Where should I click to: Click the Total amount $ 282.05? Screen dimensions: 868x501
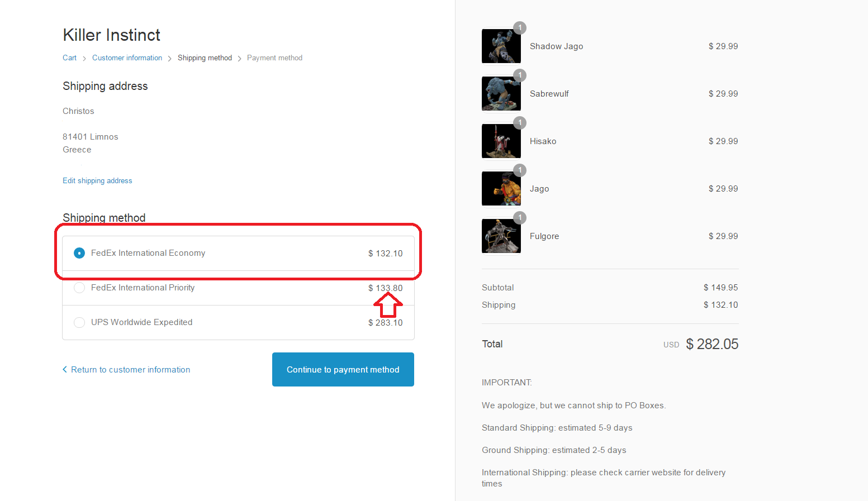pos(712,344)
